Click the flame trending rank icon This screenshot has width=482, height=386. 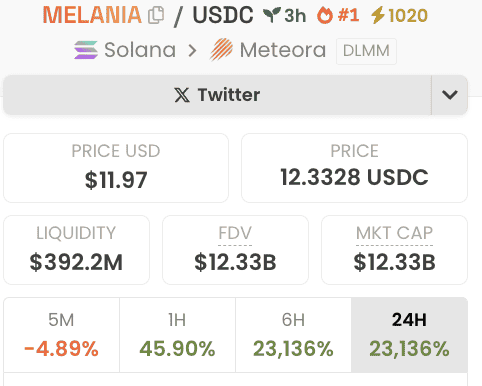tap(325, 15)
